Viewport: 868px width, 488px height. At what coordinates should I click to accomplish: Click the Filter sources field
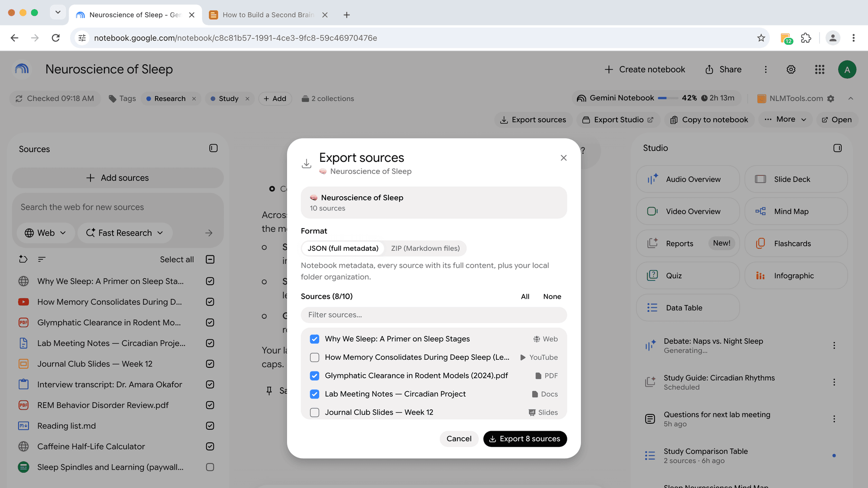click(x=434, y=315)
